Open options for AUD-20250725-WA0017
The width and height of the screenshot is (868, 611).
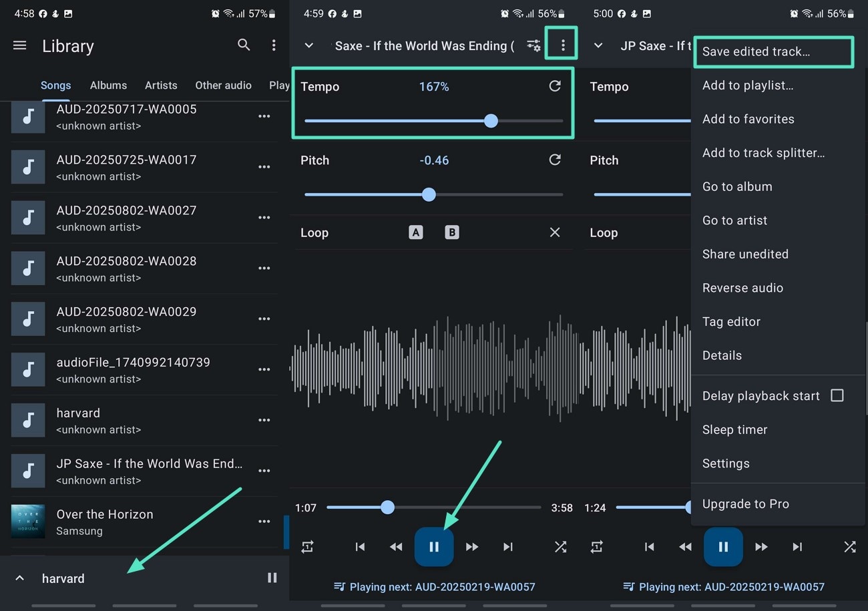(x=264, y=167)
